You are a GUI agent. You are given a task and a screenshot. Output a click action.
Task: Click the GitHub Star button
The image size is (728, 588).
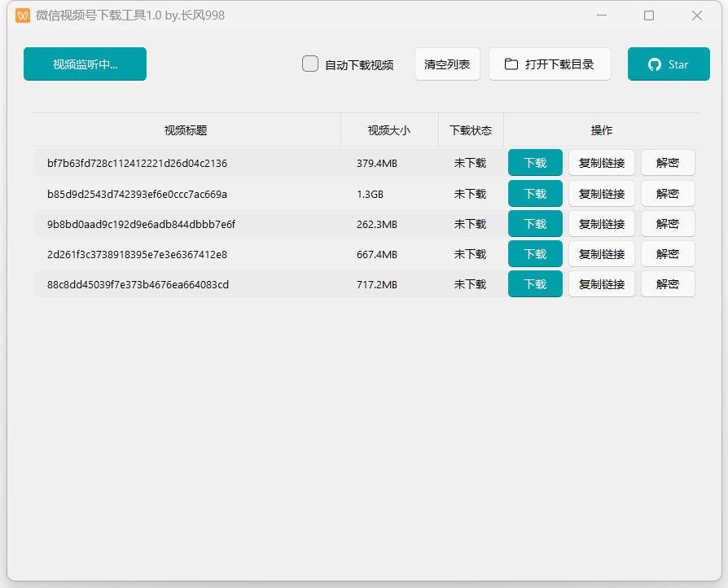point(669,64)
